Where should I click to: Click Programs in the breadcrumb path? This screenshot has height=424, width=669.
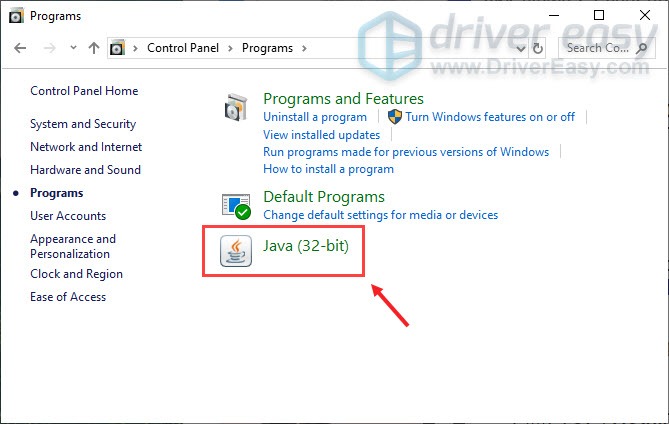click(x=268, y=48)
